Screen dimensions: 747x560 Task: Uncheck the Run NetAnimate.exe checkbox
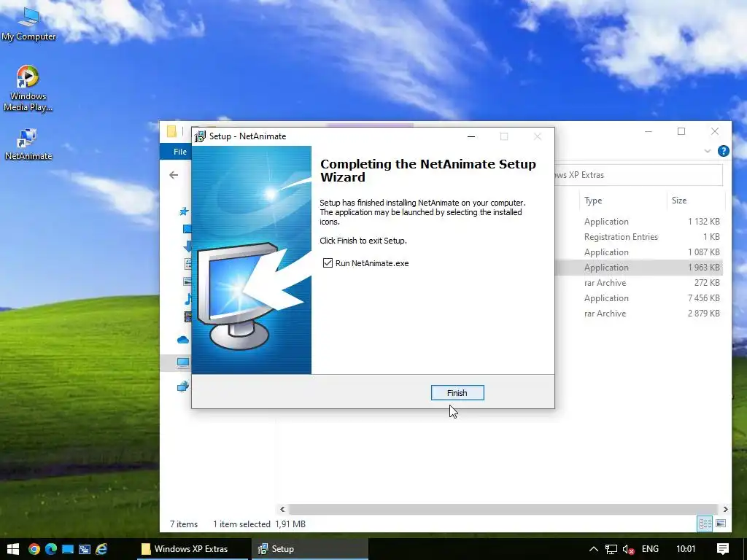pos(328,262)
